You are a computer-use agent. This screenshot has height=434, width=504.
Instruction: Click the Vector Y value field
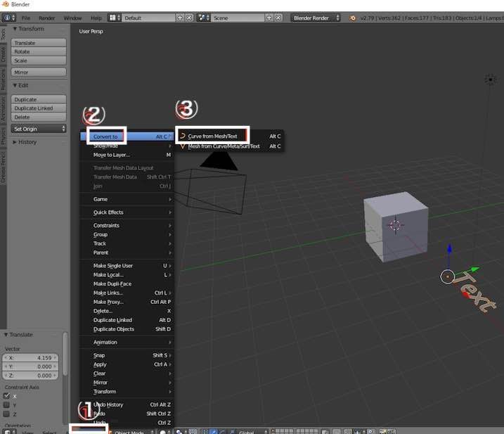(30, 366)
